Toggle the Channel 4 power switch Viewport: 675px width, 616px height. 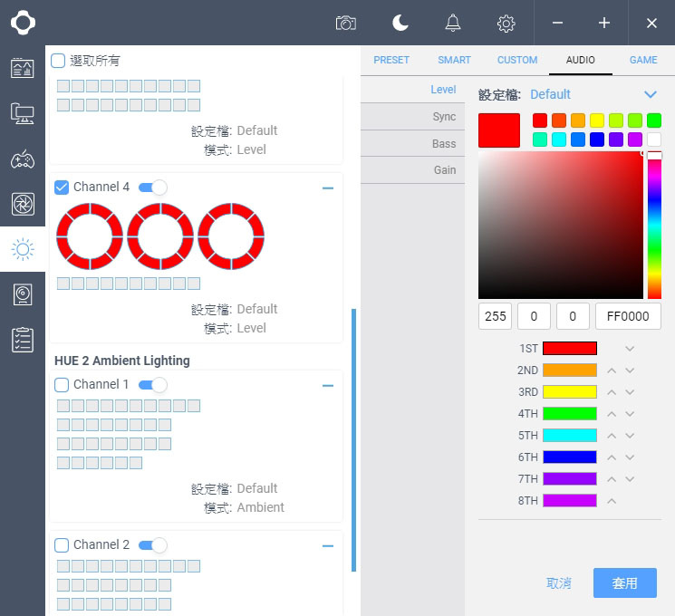[x=153, y=188]
